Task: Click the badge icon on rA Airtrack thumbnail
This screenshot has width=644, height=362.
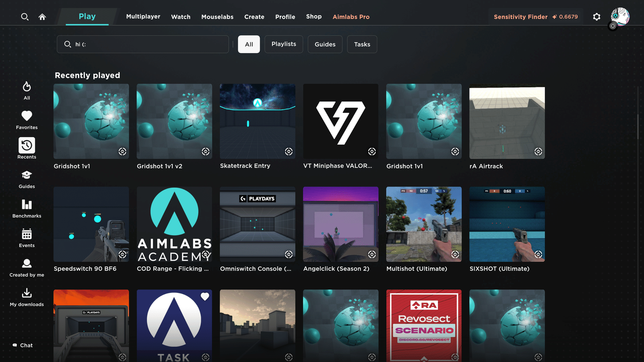Action: pos(538,151)
